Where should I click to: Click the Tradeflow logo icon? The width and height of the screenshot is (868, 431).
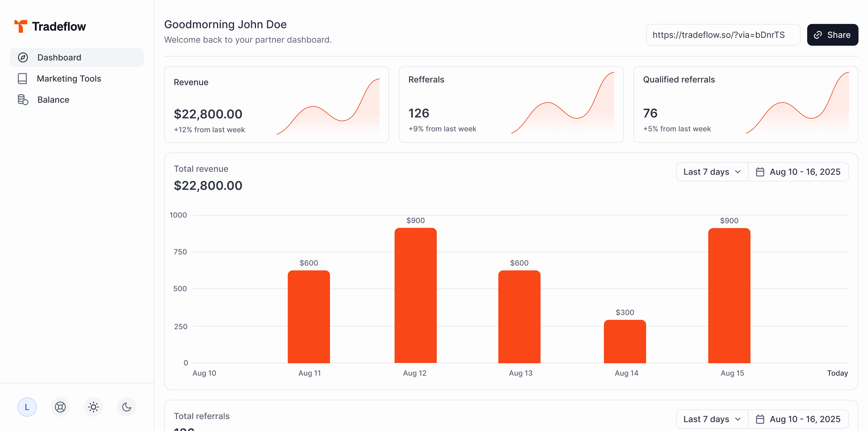click(21, 26)
